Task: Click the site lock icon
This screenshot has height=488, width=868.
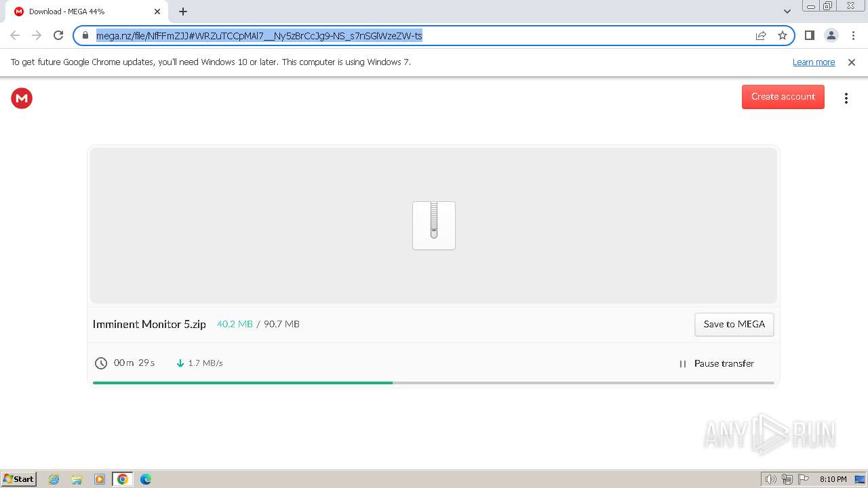Action: coord(85,35)
